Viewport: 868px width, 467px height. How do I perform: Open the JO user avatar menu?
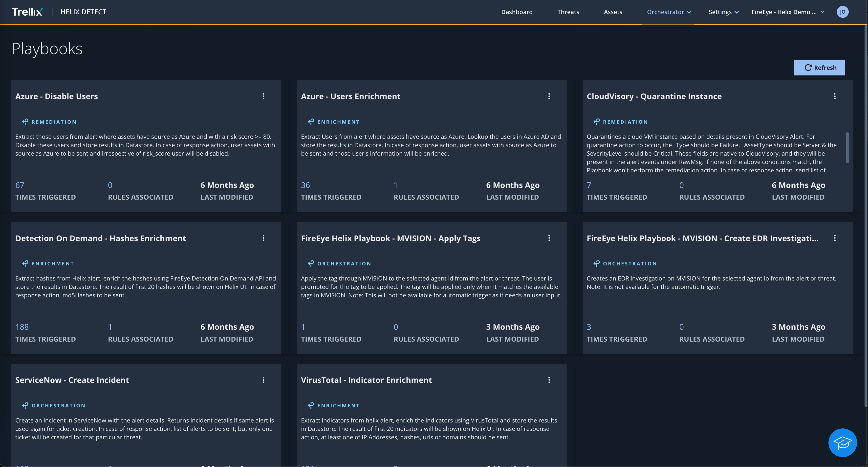842,12
